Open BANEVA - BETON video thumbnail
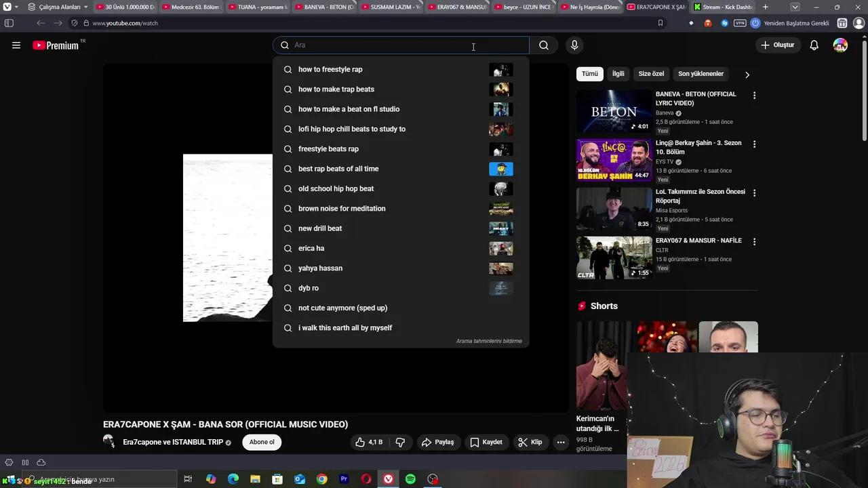The height and width of the screenshot is (488, 868). click(x=614, y=112)
